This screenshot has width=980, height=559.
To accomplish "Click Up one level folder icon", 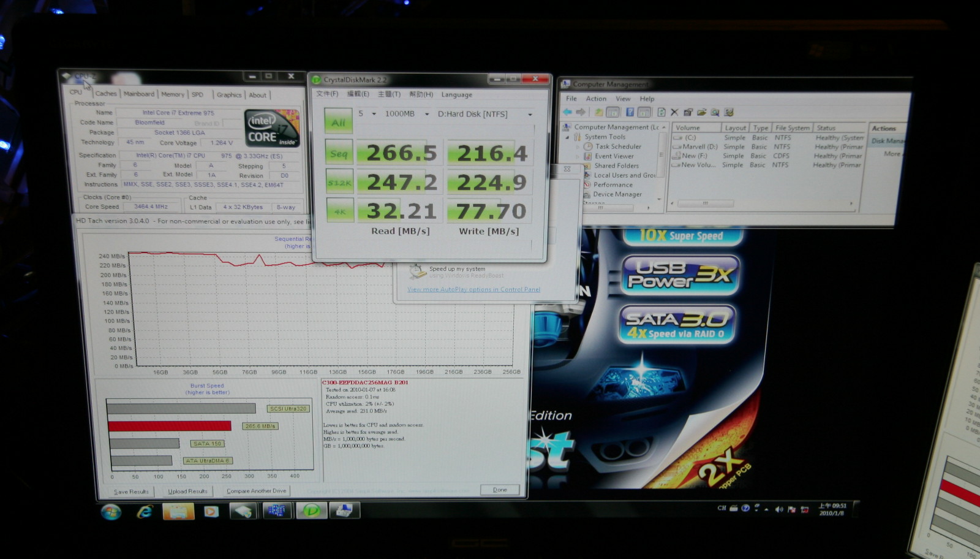I will 598,112.
